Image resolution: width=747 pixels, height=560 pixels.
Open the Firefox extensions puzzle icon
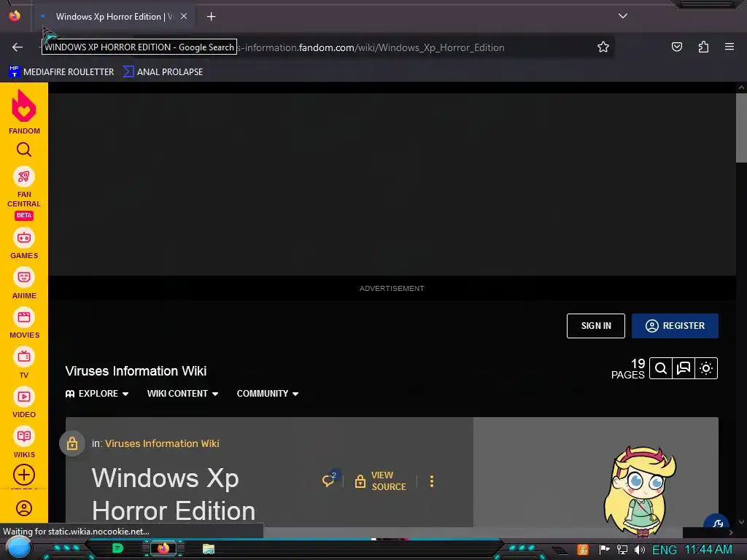(x=703, y=47)
